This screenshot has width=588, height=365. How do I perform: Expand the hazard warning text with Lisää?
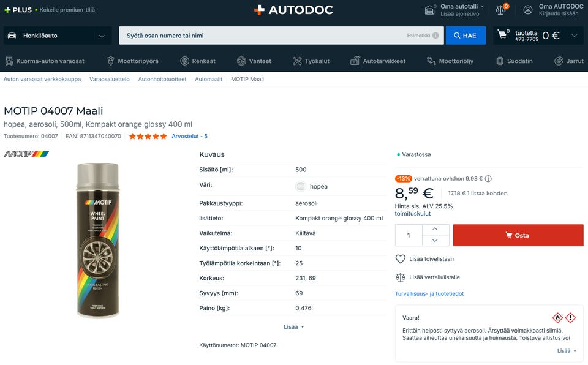pos(567,351)
